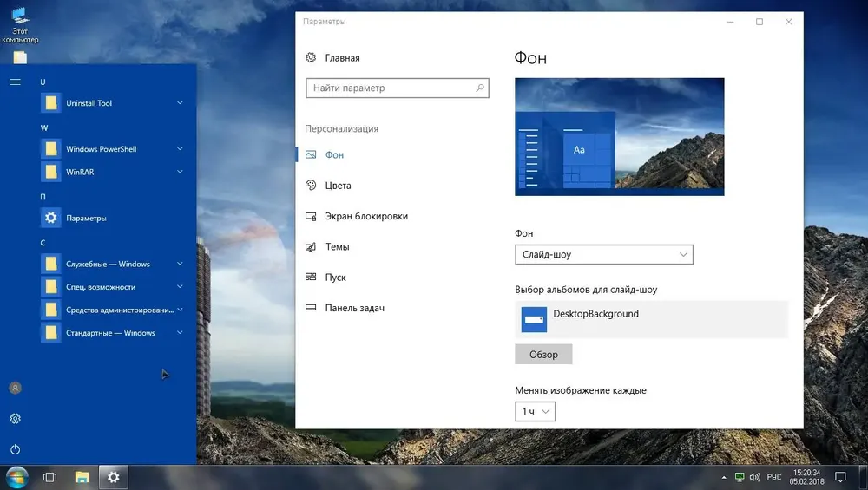Viewport: 868px width, 490px height.
Task: Click settings gear in start menu sidebar
Action: click(15, 419)
